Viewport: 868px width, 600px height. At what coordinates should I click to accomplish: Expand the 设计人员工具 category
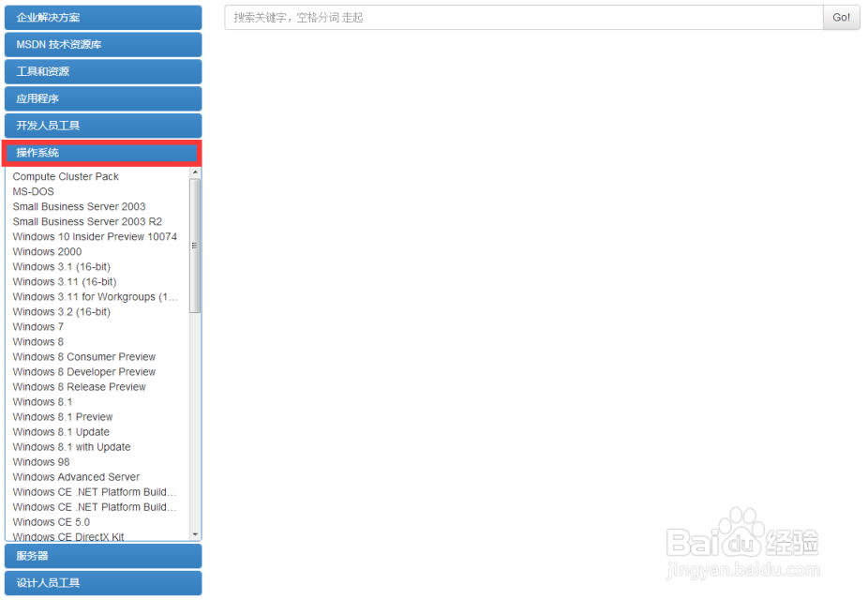coord(103,583)
